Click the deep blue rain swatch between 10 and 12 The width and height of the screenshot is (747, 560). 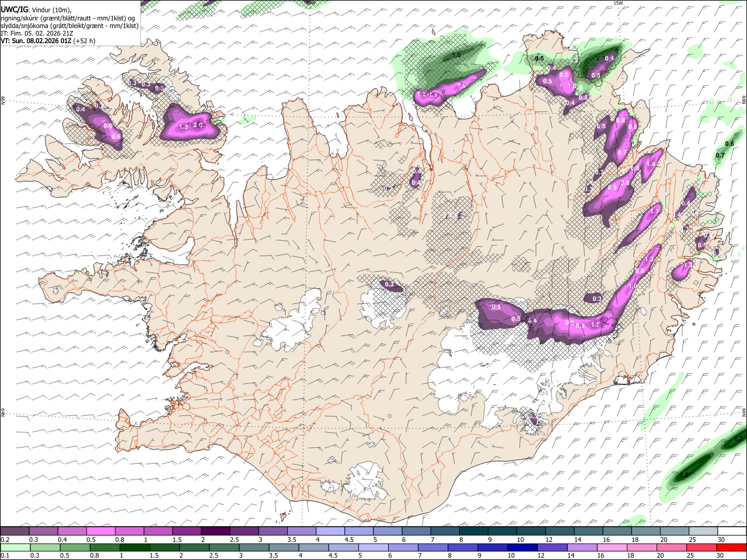[x=522, y=547]
